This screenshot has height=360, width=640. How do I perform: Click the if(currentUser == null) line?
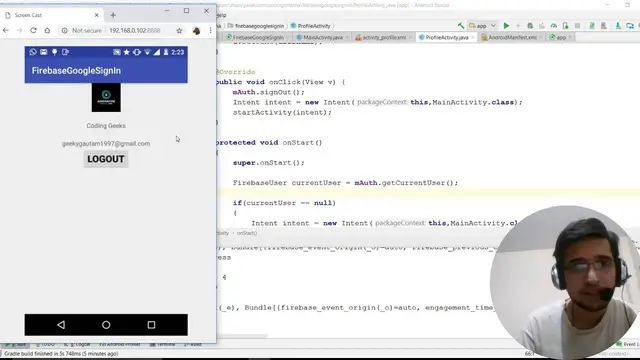tap(284, 203)
